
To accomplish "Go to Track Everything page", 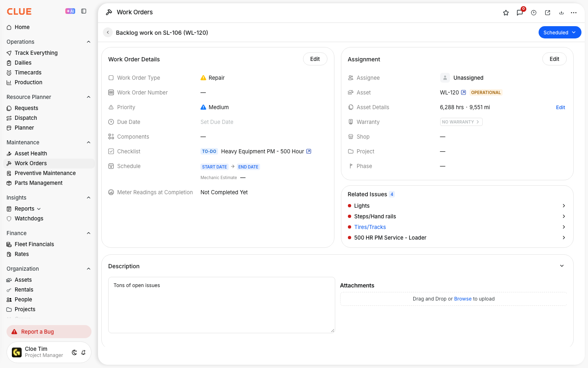I will [x=36, y=53].
